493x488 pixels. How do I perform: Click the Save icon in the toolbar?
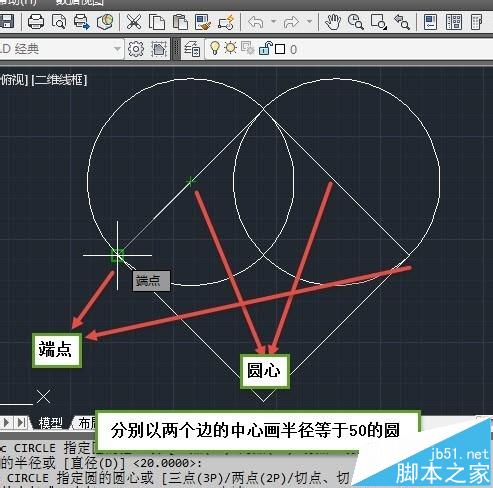(x=7, y=22)
